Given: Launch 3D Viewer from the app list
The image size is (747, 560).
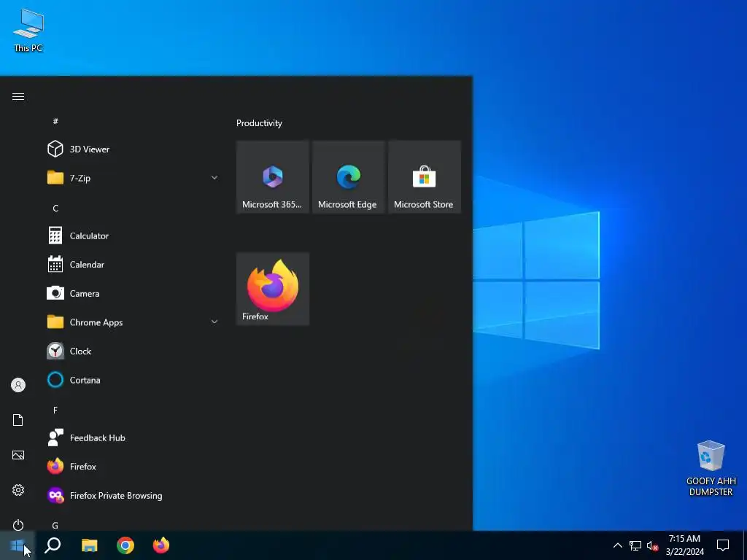Looking at the screenshot, I should point(133,149).
